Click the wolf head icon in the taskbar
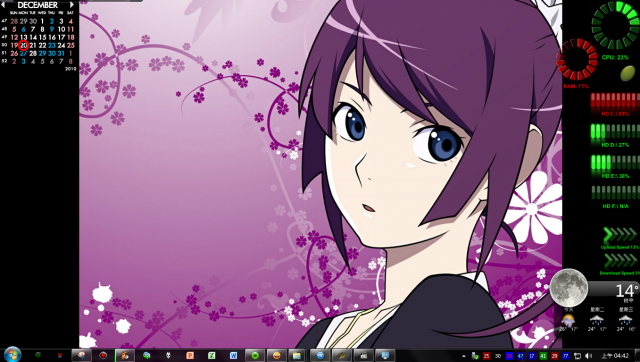This screenshot has width=640, height=362. pyautogui.click(x=168, y=355)
